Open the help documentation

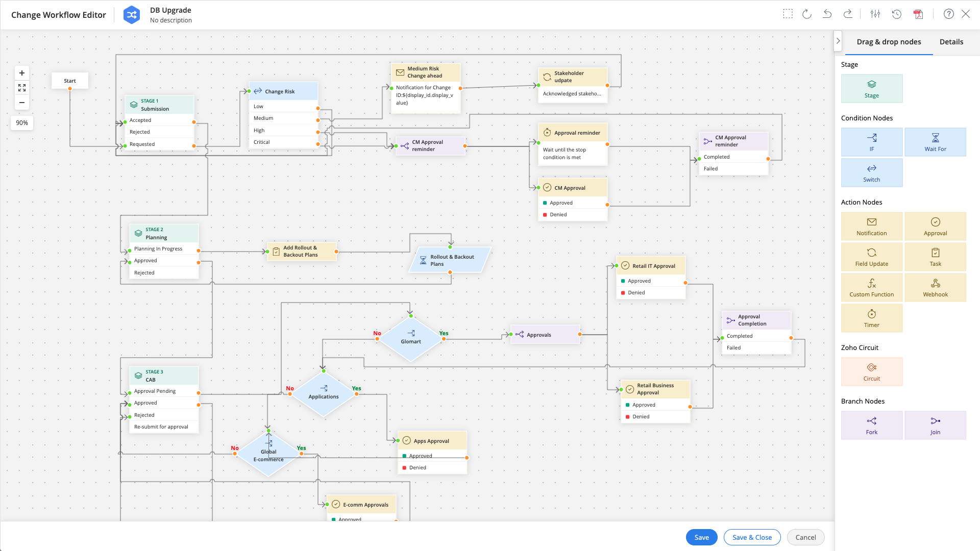point(949,14)
